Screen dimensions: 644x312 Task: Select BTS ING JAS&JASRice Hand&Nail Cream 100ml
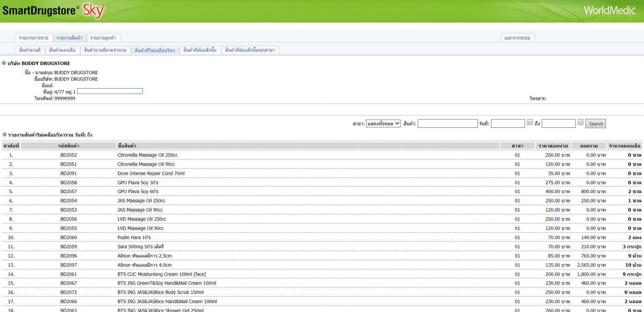pyautogui.click(x=167, y=302)
